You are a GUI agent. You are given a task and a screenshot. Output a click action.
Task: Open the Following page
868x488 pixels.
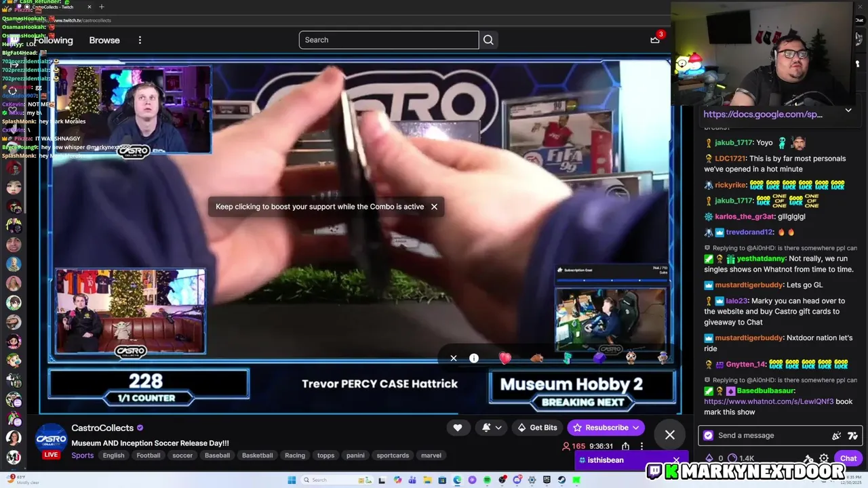pos(53,40)
